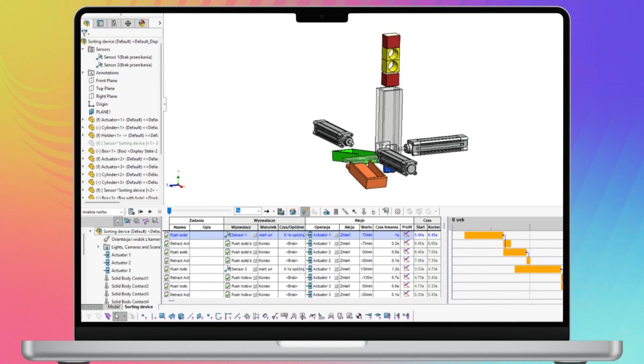This screenshot has width=644, height=364.
Task: Select the Sorting device motion study tab
Action: click(138, 307)
